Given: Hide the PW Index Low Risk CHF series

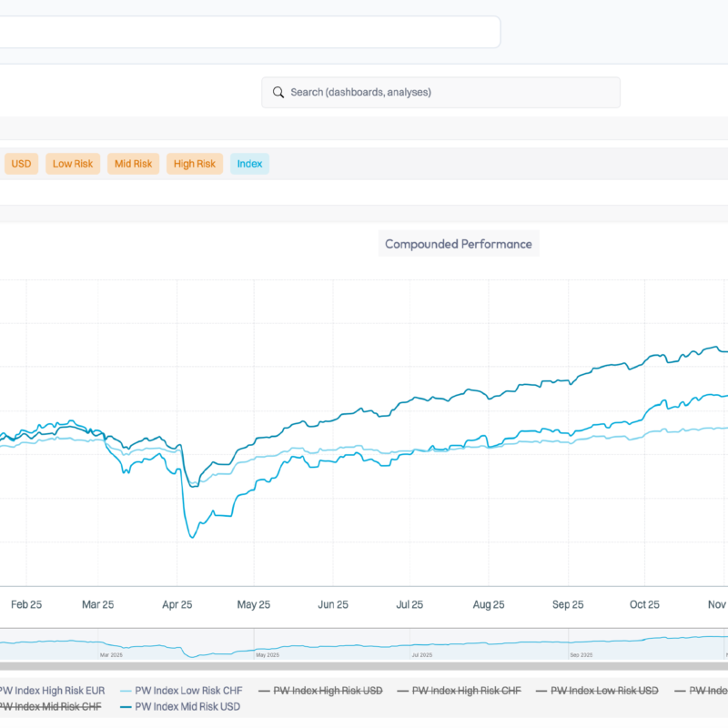Looking at the screenshot, I should (187, 691).
